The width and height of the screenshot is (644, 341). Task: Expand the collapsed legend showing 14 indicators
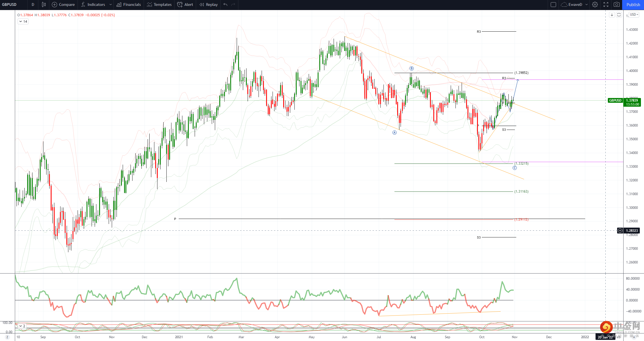23,22
